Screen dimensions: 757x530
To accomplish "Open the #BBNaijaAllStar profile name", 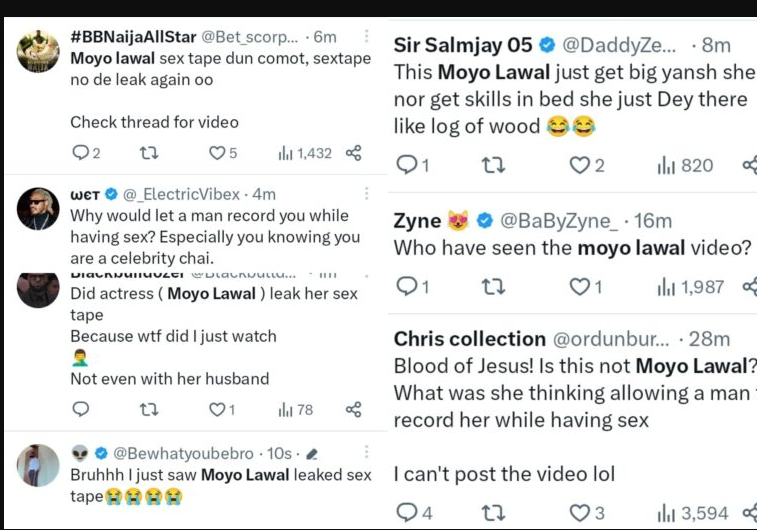I will click(x=134, y=37).
